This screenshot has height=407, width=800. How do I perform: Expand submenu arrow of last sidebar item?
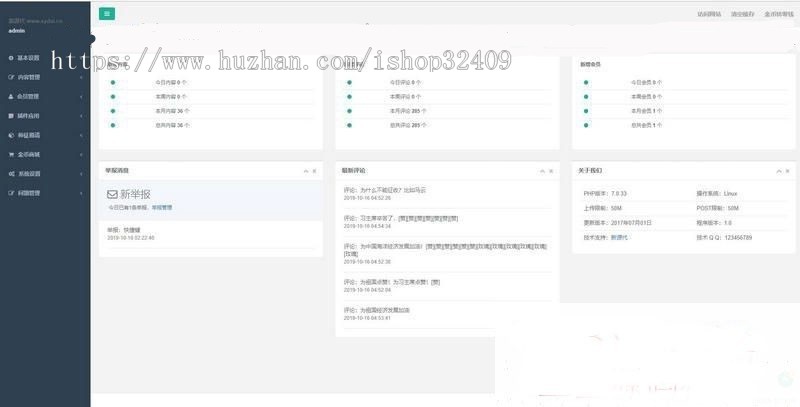tap(82, 193)
